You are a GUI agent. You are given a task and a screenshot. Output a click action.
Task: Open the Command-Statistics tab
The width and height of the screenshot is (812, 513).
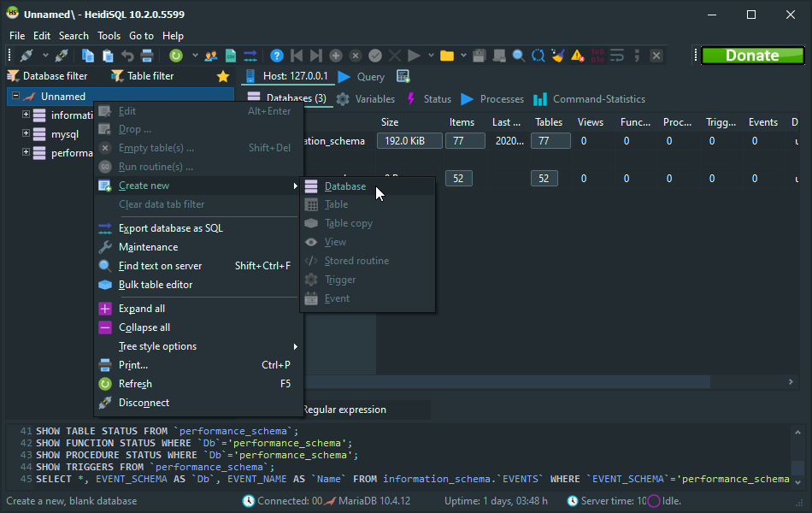point(590,99)
